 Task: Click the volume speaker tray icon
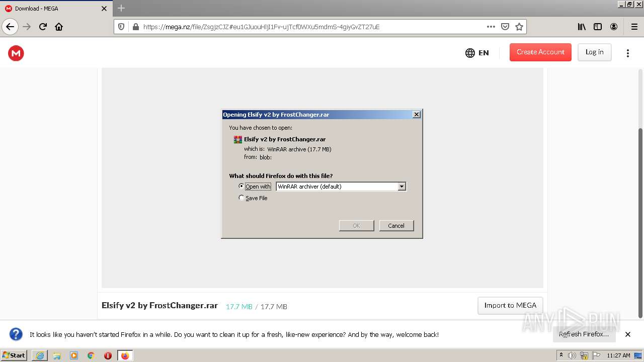[572, 355]
